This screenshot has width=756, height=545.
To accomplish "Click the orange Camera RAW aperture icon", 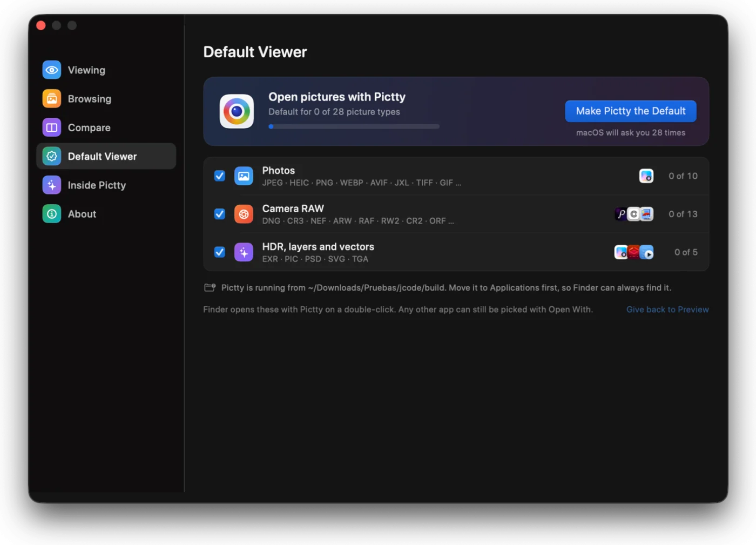I will pyautogui.click(x=244, y=214).
